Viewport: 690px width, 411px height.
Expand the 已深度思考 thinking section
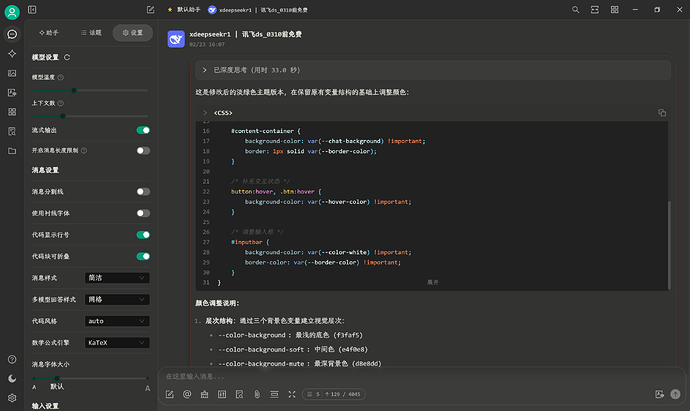click(x=433, y=70)
